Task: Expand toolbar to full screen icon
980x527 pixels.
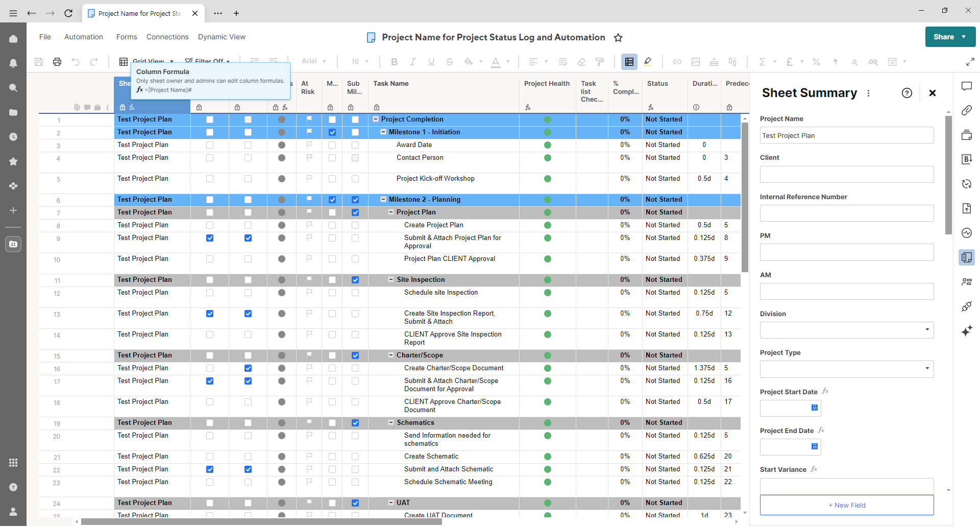Action: click(x=970, y=62)
